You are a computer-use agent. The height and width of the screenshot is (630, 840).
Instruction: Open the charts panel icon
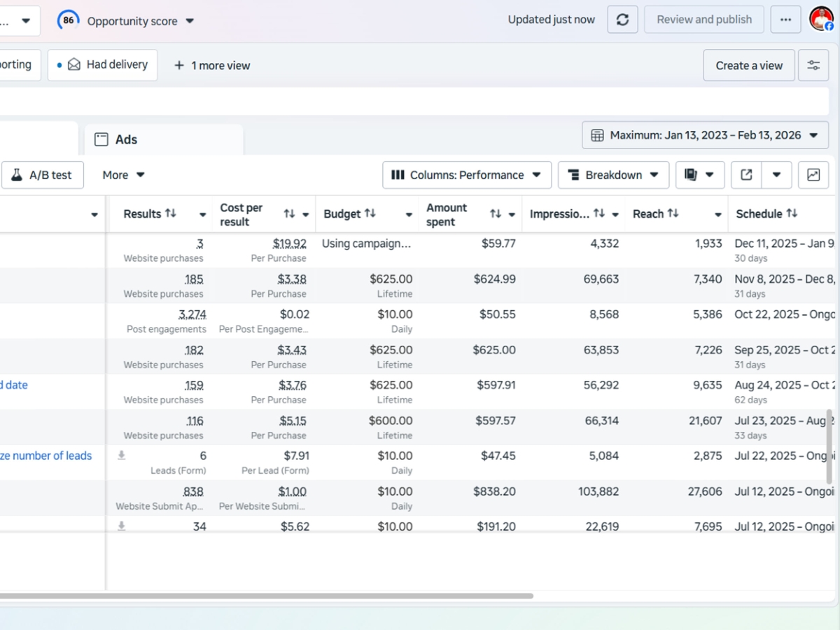click(813, 175)
